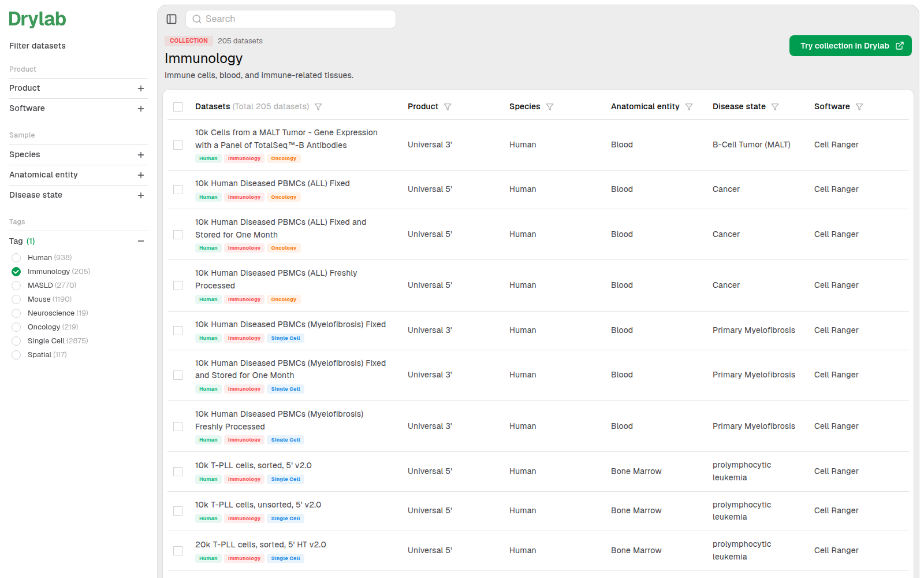Open the Product column filter icon
This screenshot has height=578, width=924.
coord(448,107)
